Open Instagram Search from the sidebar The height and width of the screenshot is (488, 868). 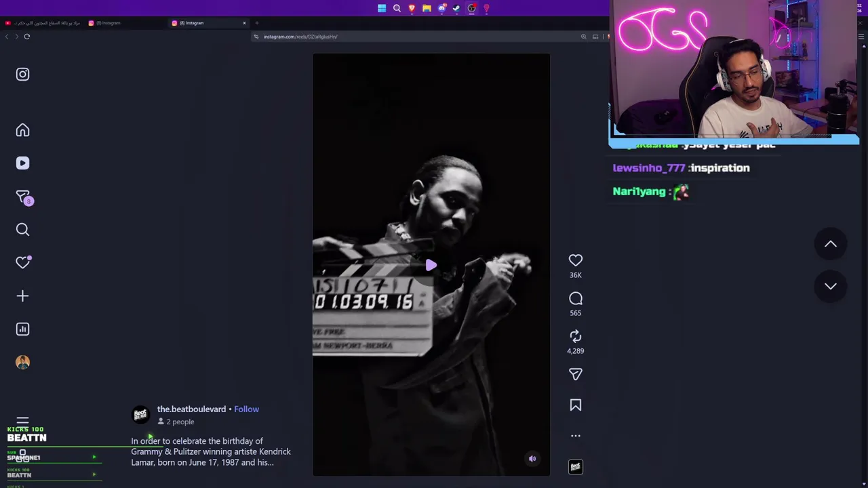22,230
